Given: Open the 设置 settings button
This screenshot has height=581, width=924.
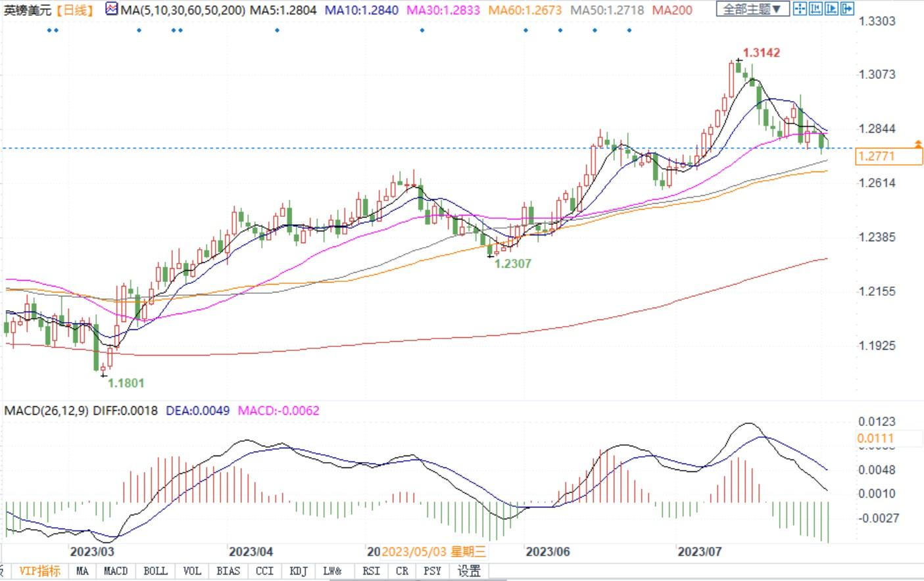Looking at the screenshot, I should [x=469, y=571].
